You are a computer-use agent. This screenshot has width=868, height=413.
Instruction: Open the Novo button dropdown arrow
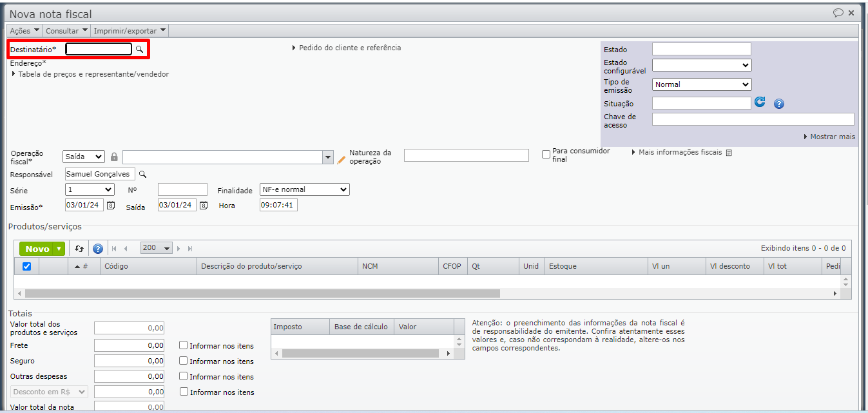point(60,249)
